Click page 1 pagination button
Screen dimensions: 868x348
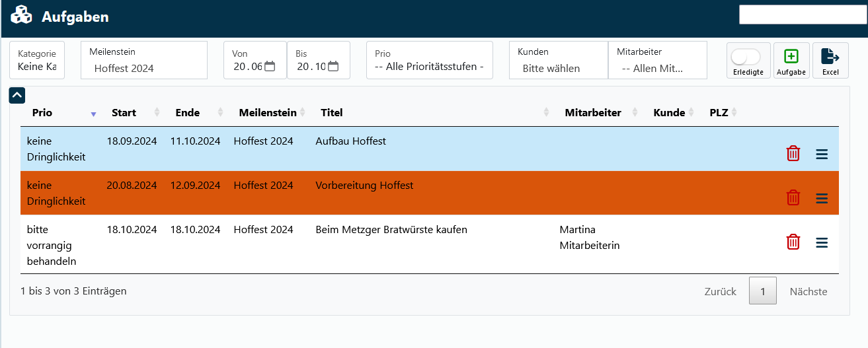[762, 291]
